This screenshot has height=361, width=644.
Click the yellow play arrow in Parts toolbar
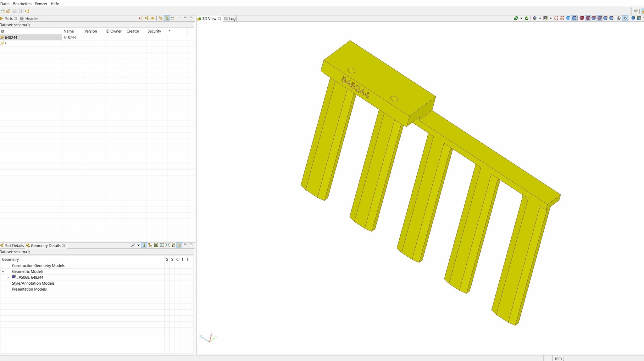point(153,18)
